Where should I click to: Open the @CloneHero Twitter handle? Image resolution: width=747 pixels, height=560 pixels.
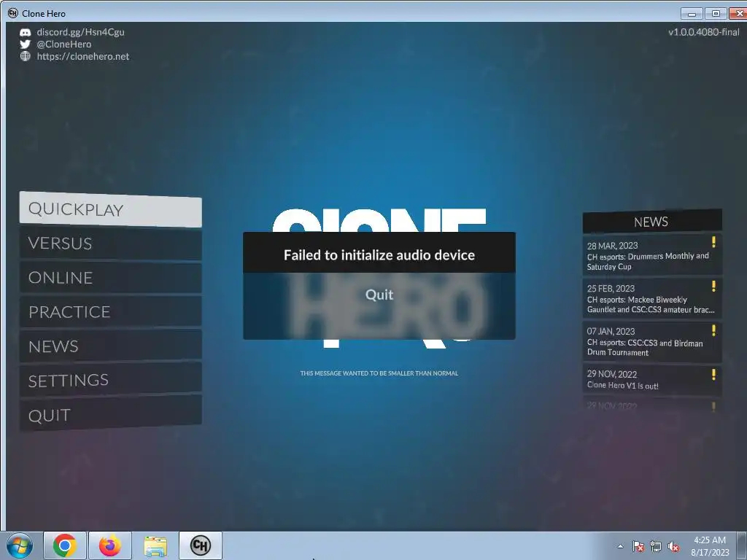point(64,44)
